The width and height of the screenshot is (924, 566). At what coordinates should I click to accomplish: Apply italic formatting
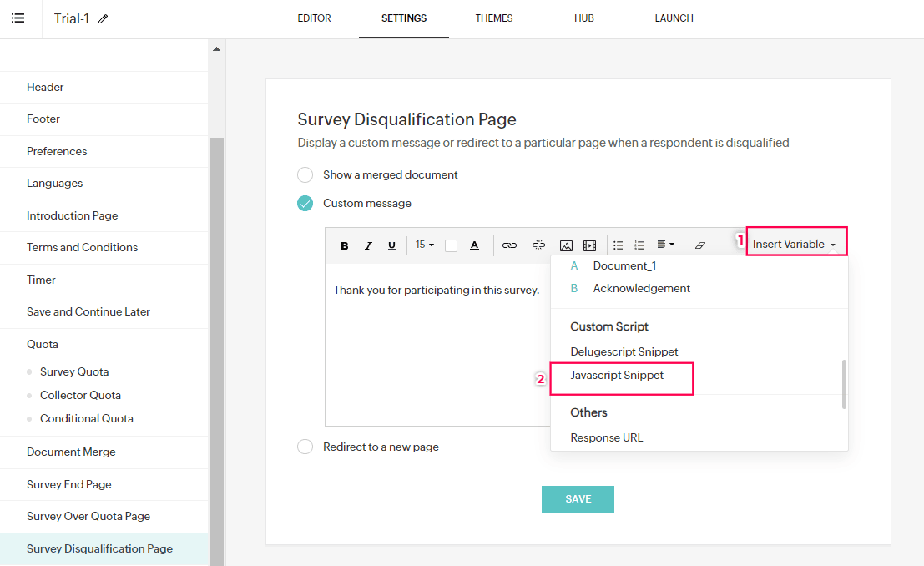368,245
